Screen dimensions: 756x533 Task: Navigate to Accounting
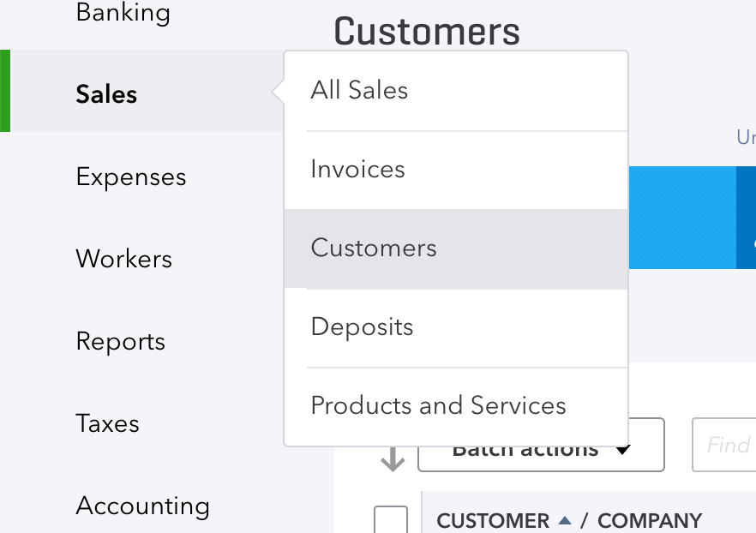(142, 506)
